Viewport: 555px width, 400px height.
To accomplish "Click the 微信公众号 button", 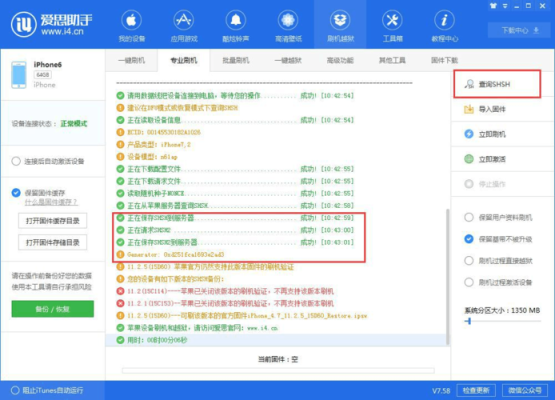I will pyautogui.click(x=525, y=390).
